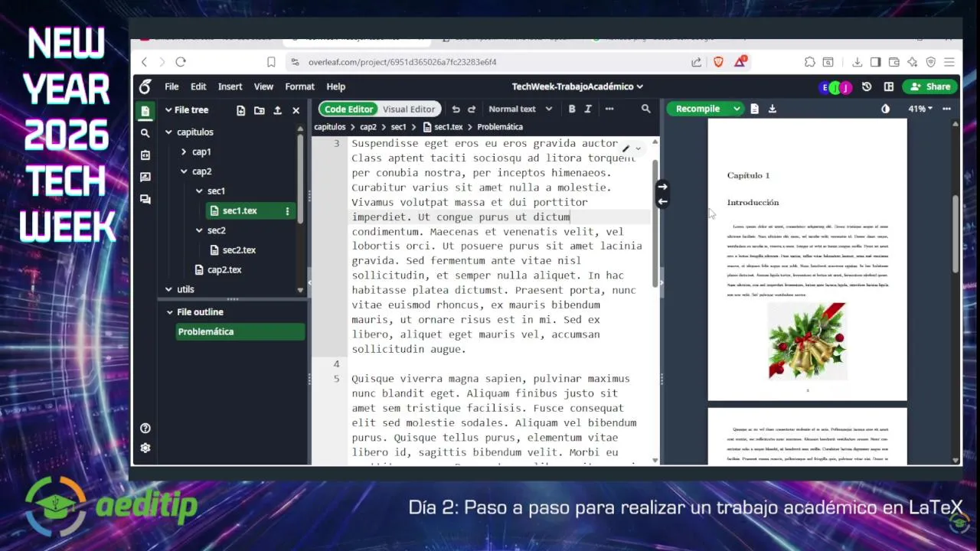980x551 pixels.
Task: Open the Overleaf home logo
Action: click(145, 86)
